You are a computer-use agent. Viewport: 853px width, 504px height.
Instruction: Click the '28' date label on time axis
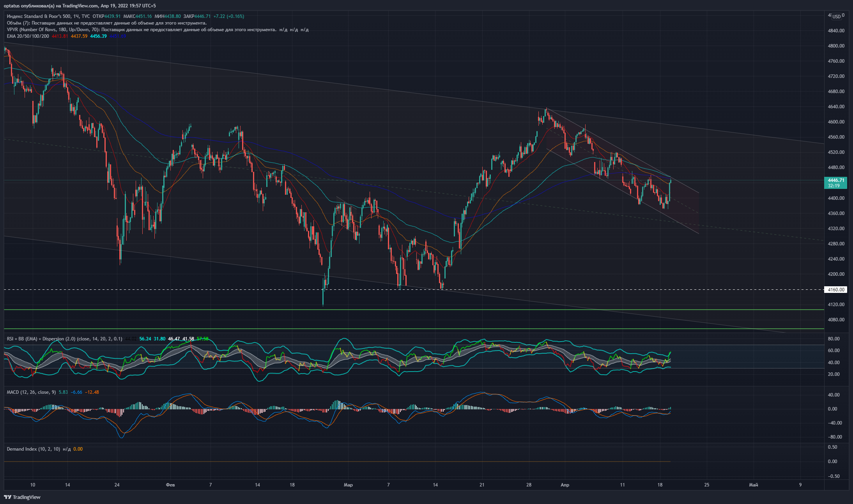coord(529,485)
